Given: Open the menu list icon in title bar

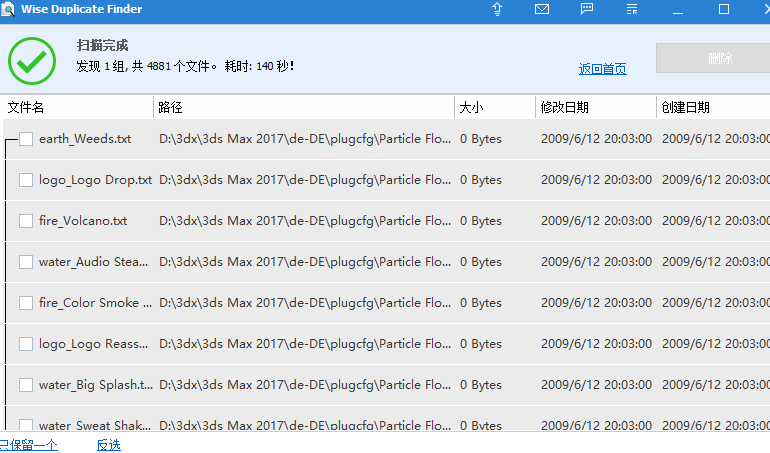Looking at the screenshot, I should click(x=632, y=9).
